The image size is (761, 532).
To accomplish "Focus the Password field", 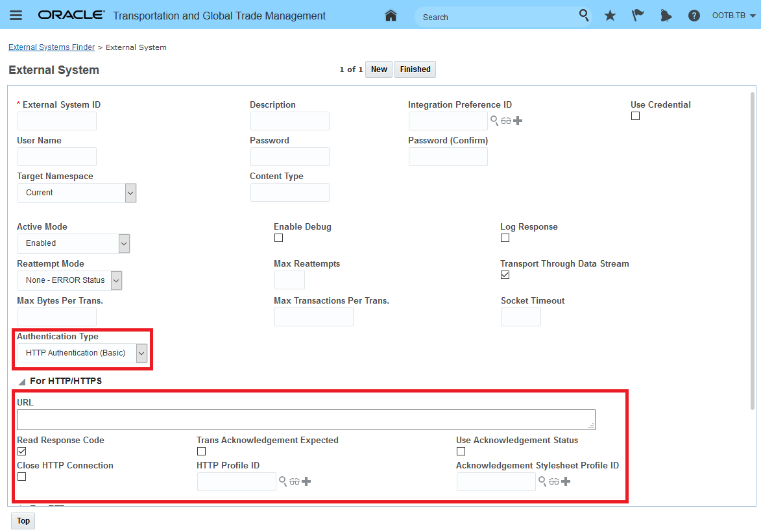I will (290, 157).
